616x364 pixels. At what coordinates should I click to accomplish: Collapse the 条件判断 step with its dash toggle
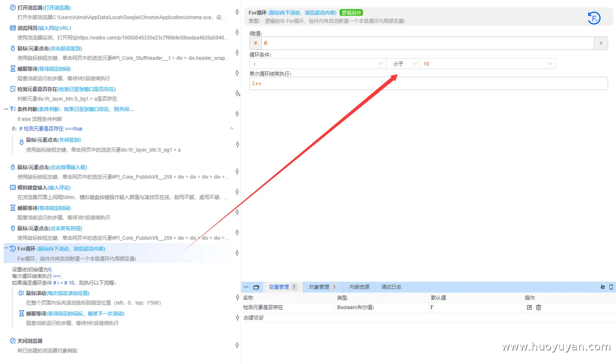click(6, 109)
